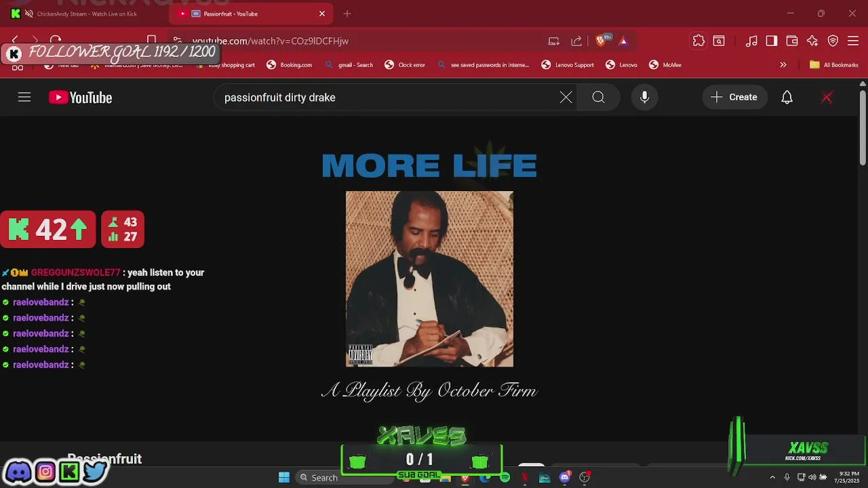The image size is (868, 488).
Task: Open the Leo AI sparkle icon
Action: 812,41
